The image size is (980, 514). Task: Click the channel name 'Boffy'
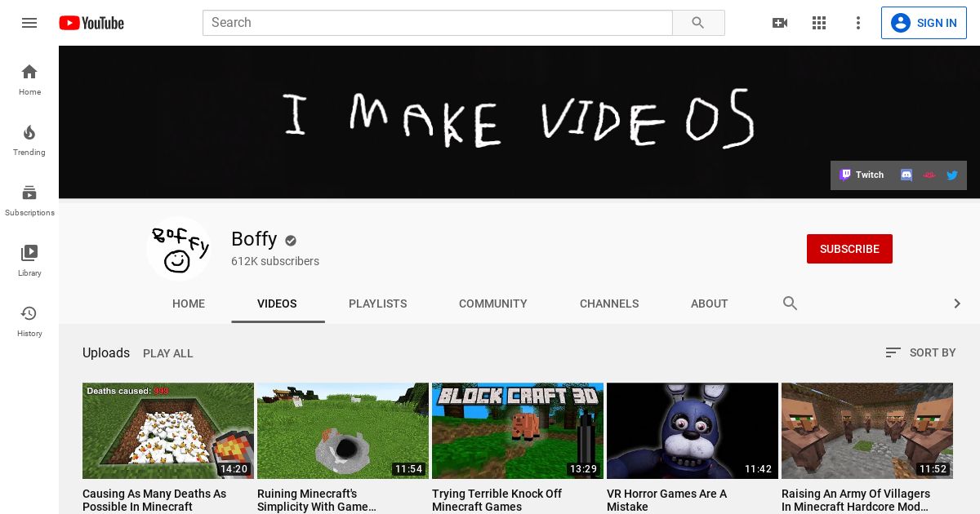tap(254, 239)
